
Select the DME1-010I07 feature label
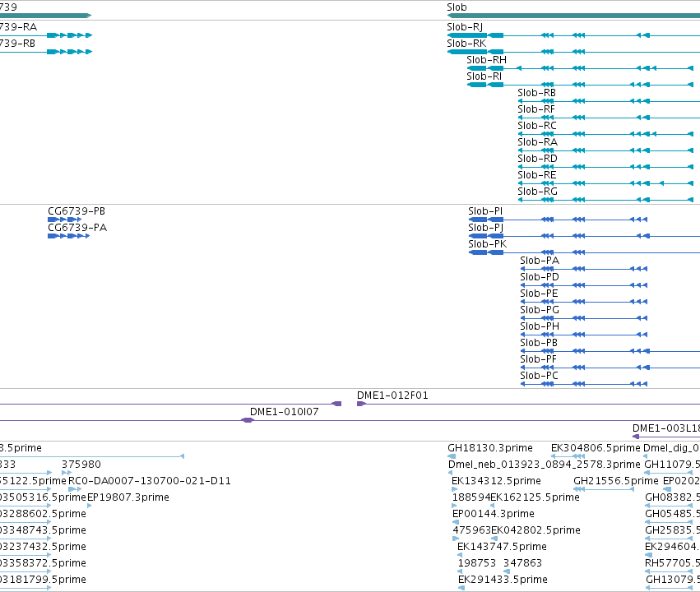[285, 412]
